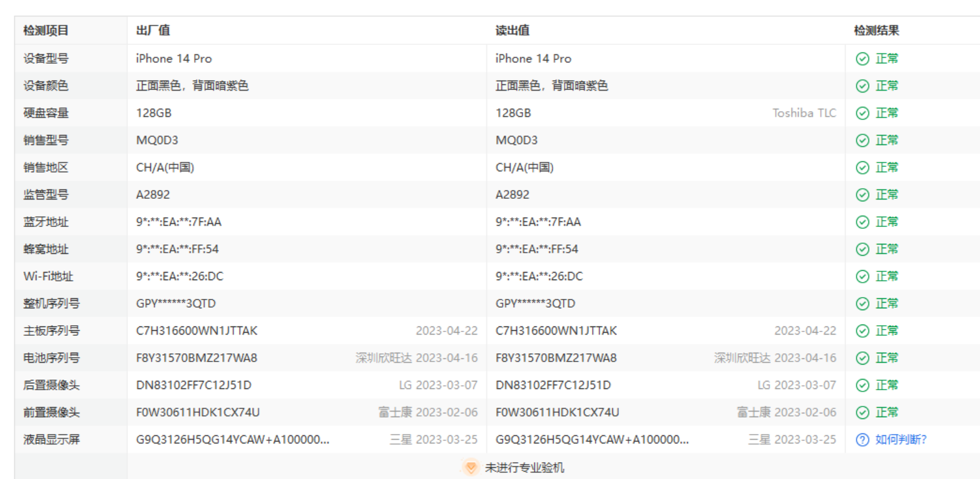Click 富士康 2023-02-06 in 读出值 column
Screen dimensions: 980x479
pos(787,413)
